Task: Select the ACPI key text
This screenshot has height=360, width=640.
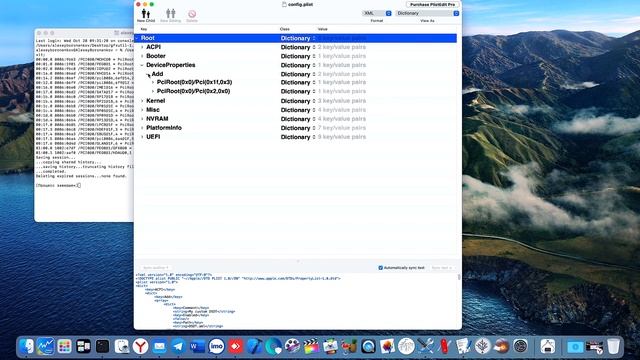Action: click(153, 47)
